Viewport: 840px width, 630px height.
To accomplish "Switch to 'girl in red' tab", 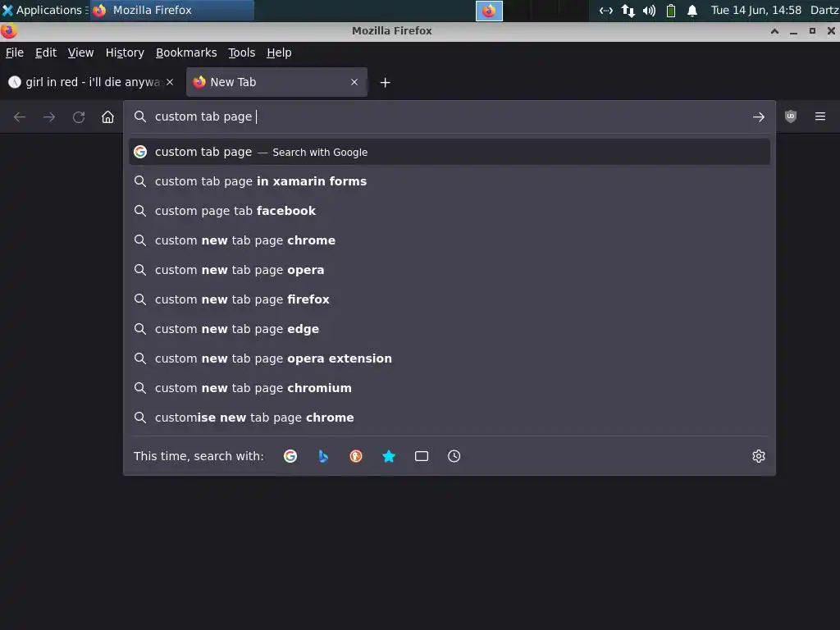I will (x=91, y=82).
